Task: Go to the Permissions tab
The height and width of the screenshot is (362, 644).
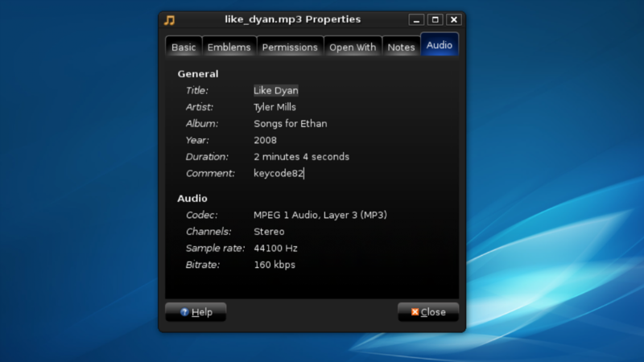Action: tap(290, 47)
